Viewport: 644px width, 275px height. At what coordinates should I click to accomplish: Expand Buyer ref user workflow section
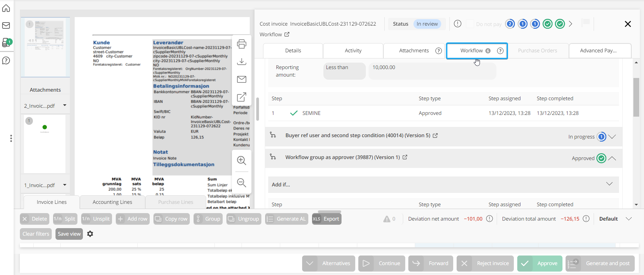coord(612,137)
